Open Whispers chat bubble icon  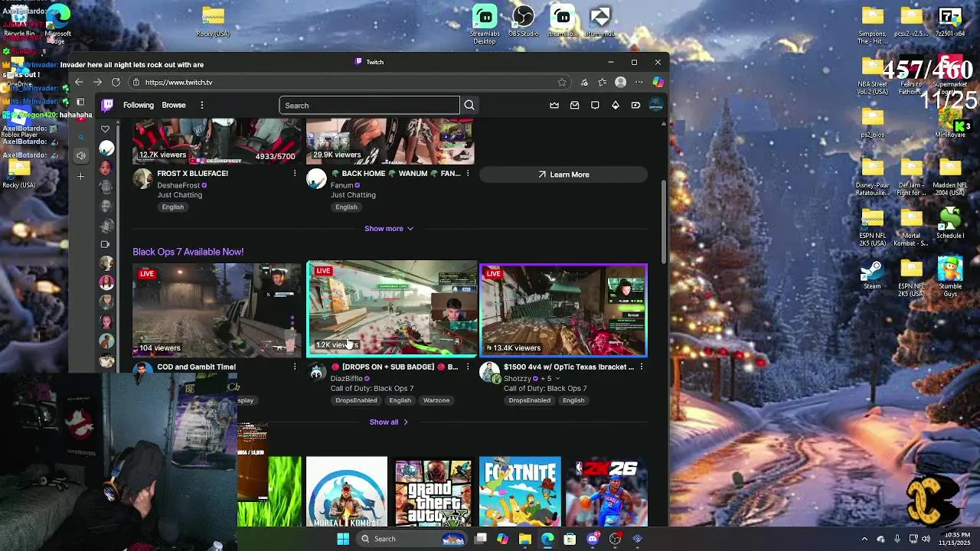coord(595,106)
